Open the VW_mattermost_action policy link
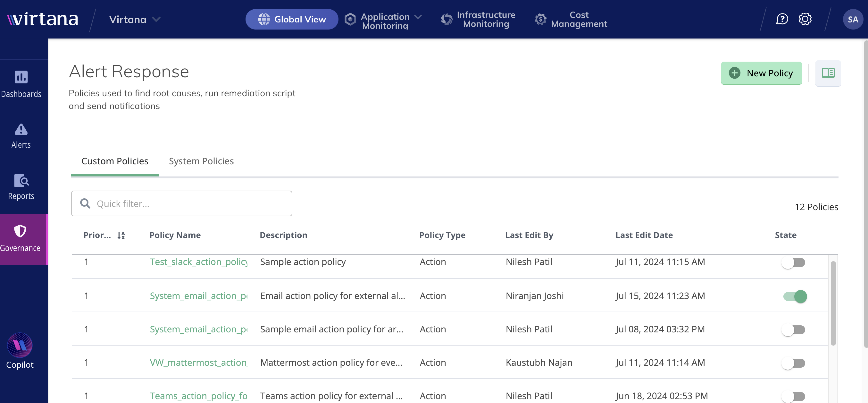 (x=198, y=363)
